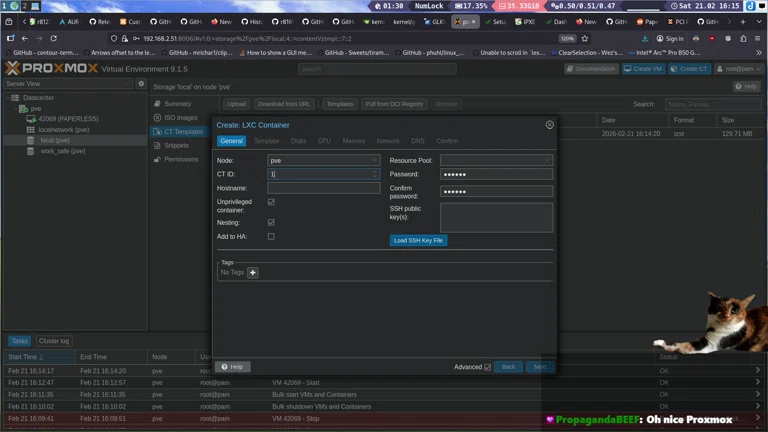Select the work_safe storage icon
Viewport: 768px width, 432px height.
coord(32,151)
